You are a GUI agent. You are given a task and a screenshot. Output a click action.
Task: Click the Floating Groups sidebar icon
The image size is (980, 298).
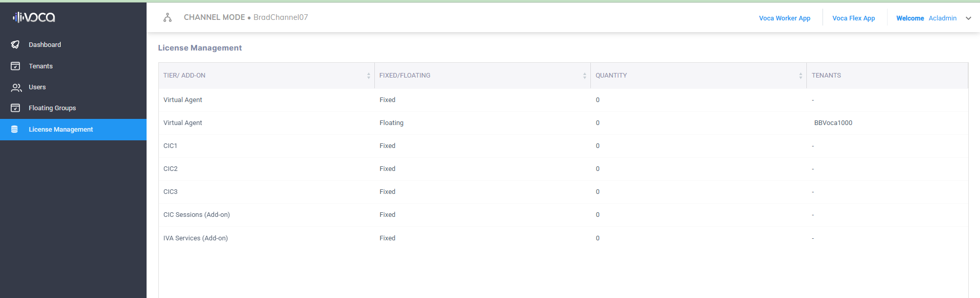tap(15, 108)
